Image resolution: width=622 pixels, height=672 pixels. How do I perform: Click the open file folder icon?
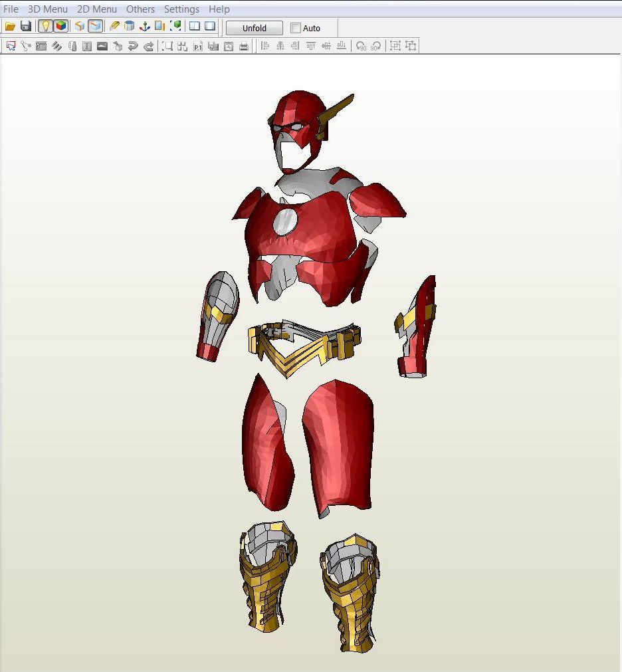[10, 27]
